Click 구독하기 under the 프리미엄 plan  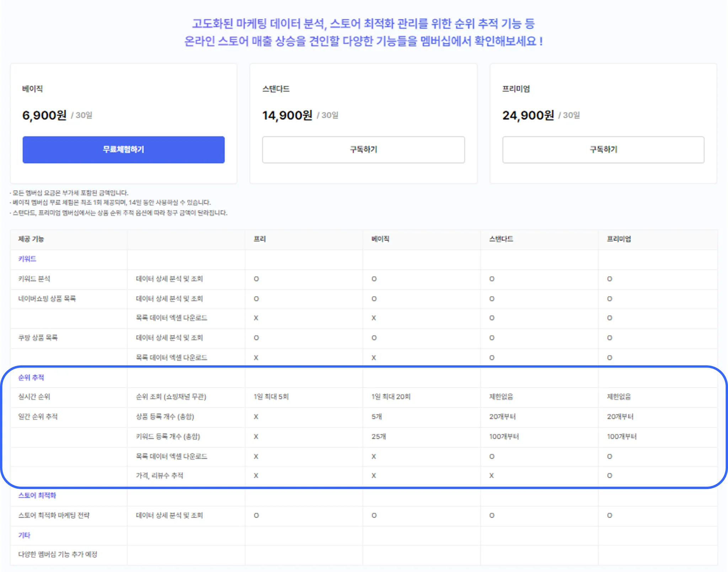tap(603, 149)
